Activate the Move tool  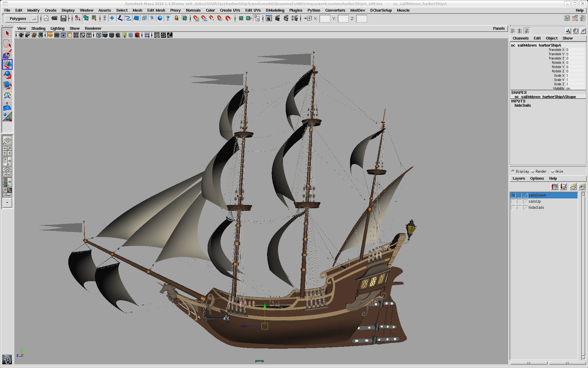(x=7, y=64)
